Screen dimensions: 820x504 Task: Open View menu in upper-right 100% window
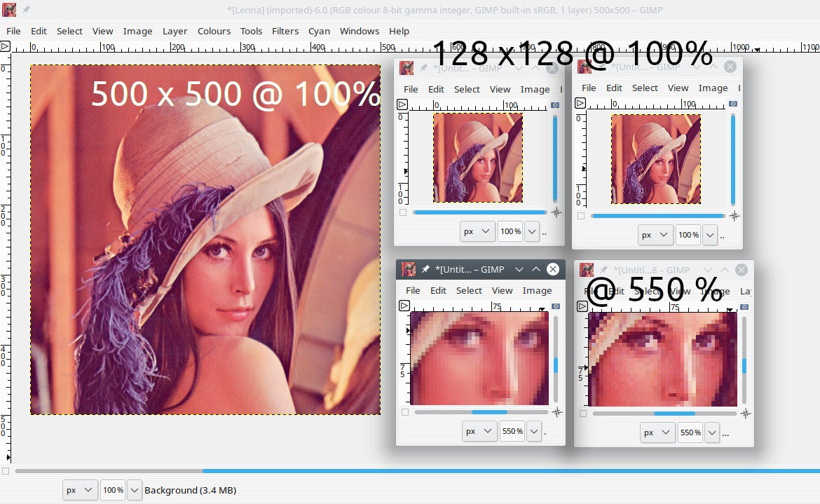[x=678, y=88]
